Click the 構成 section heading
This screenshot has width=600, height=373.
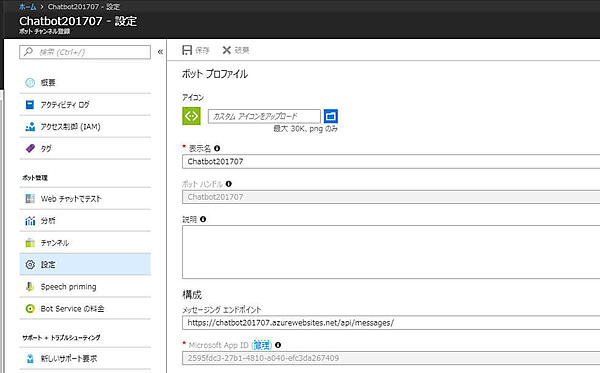tap(192, 295)
